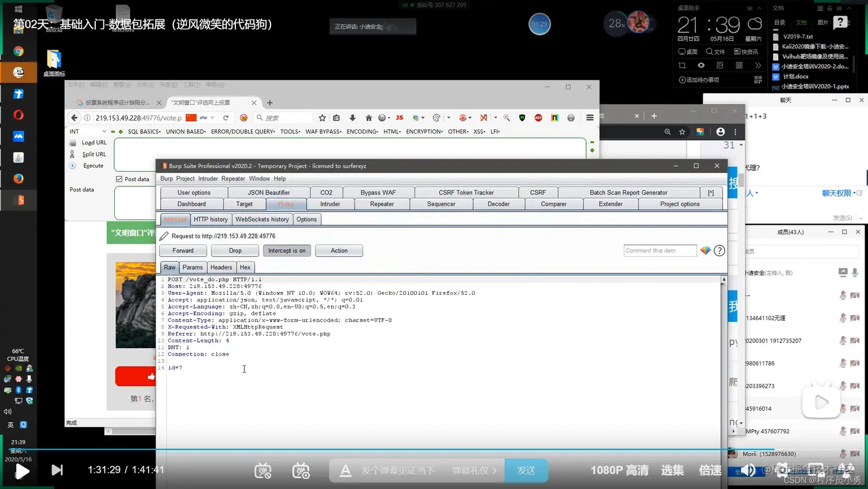Image resolution: width=868 pixels, height=489 pixels.
Task: Click 添加待办事项 in desktop assistant
Action: (x=699, y=80)
